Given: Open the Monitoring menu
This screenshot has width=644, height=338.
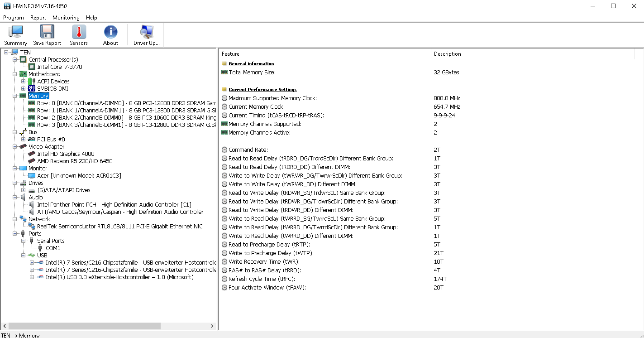Looking at the screenshot, I should (x=66, y=18).
